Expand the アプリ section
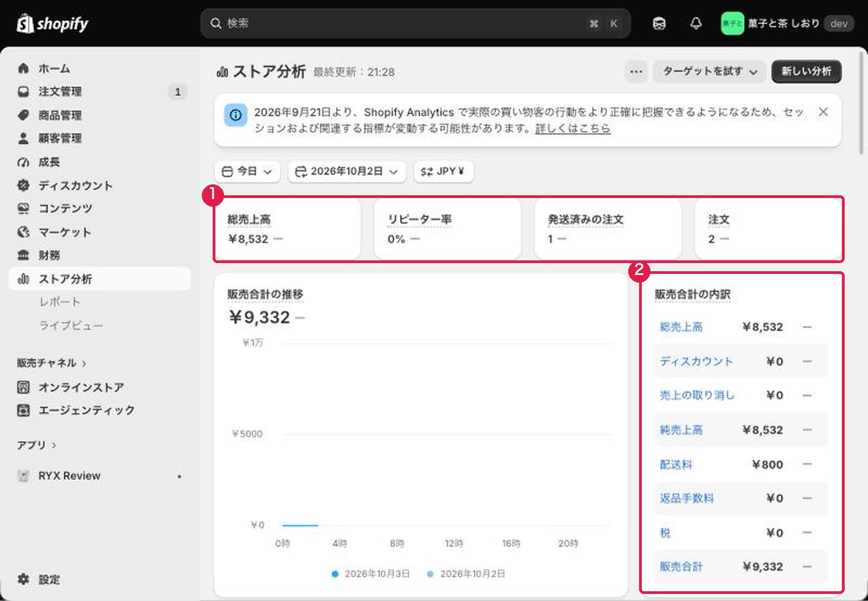Screen dimensions: 868x601 coord(36,445)
